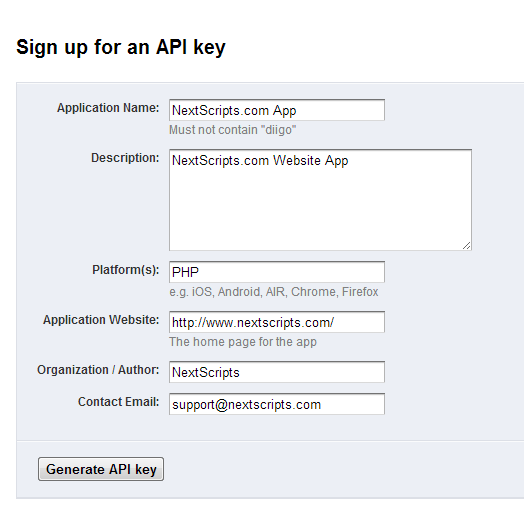The image size is (524, 528).
Task: Click 'The home page for the app' hint
Action: (243, 342)
